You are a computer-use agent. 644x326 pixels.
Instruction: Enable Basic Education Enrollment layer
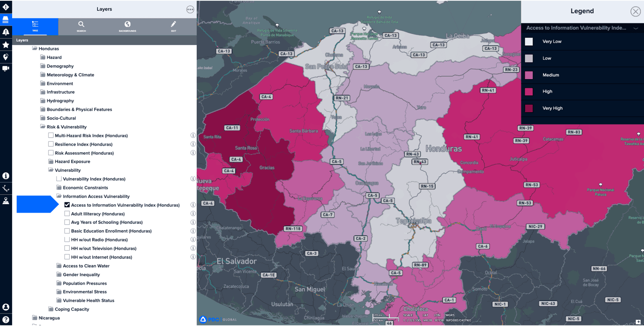[x=67, y=231]
